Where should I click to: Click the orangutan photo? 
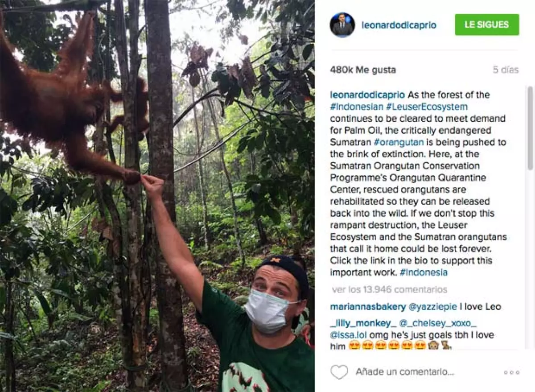pos(157,196)
